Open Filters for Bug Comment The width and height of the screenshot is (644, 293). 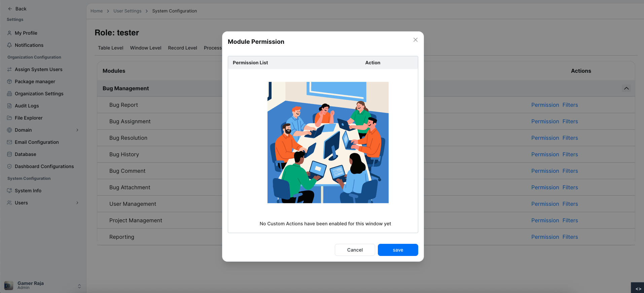[x=570, y=171]
